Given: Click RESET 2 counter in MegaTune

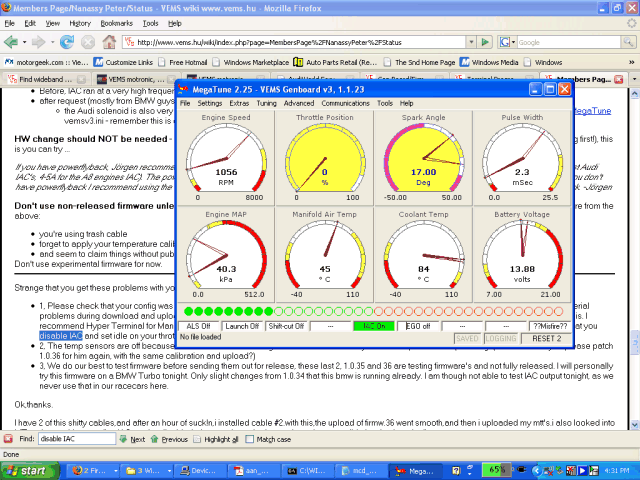Looking at the screenshot, I should tap(546, 338).
